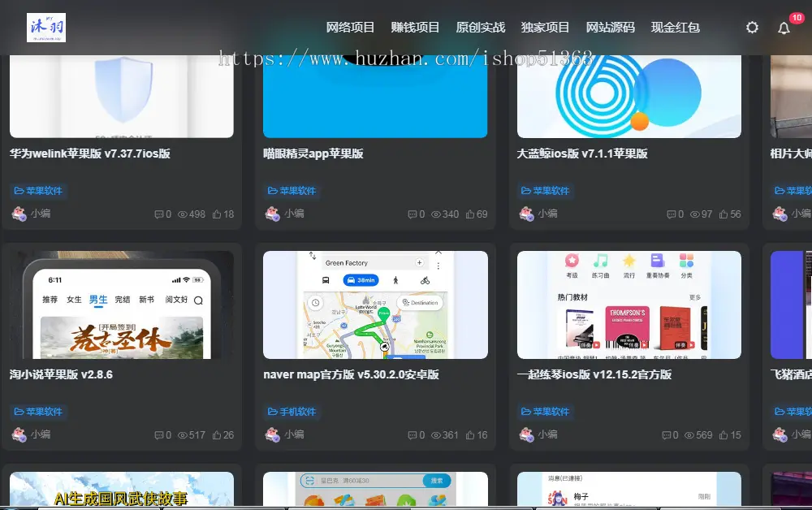Like 喵眼精灵 post with 69 likes
The width and height of the screenshot is (812, 510).
point(470,214)
